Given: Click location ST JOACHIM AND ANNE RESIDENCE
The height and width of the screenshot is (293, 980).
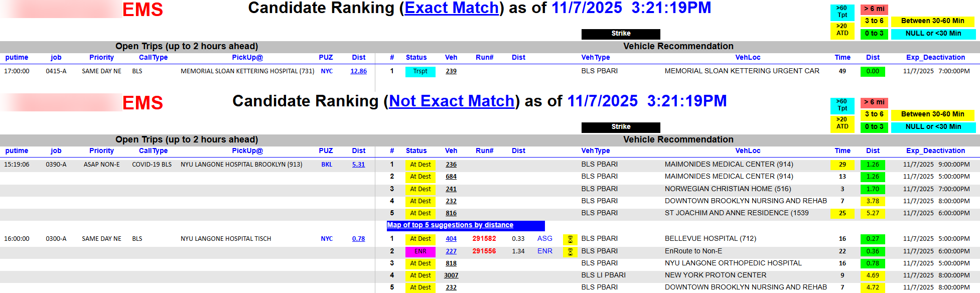Looking at the screenshot, I should pos(737,213).
